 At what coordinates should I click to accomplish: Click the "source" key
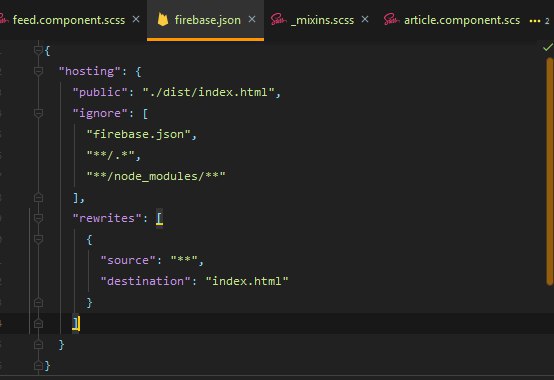click(128, 260)
